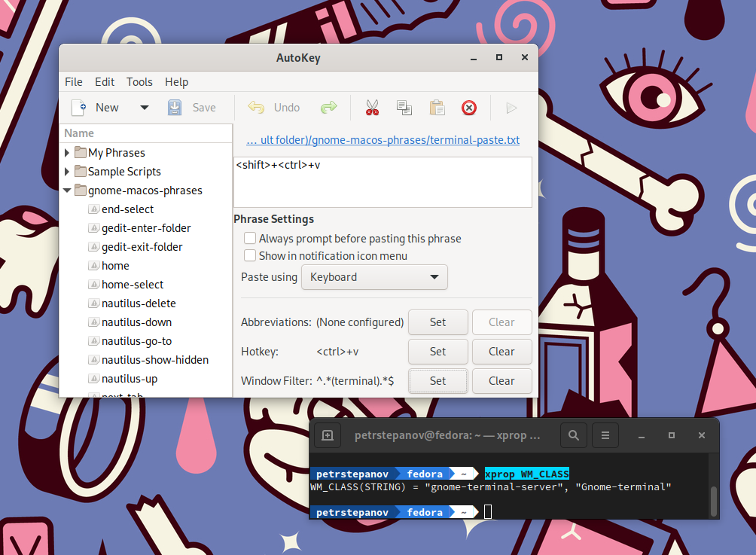The width and height of the screenshot is (756, 555).
Task: Enable Always prompt before pasting this phrase
Action: click(250, 238)
